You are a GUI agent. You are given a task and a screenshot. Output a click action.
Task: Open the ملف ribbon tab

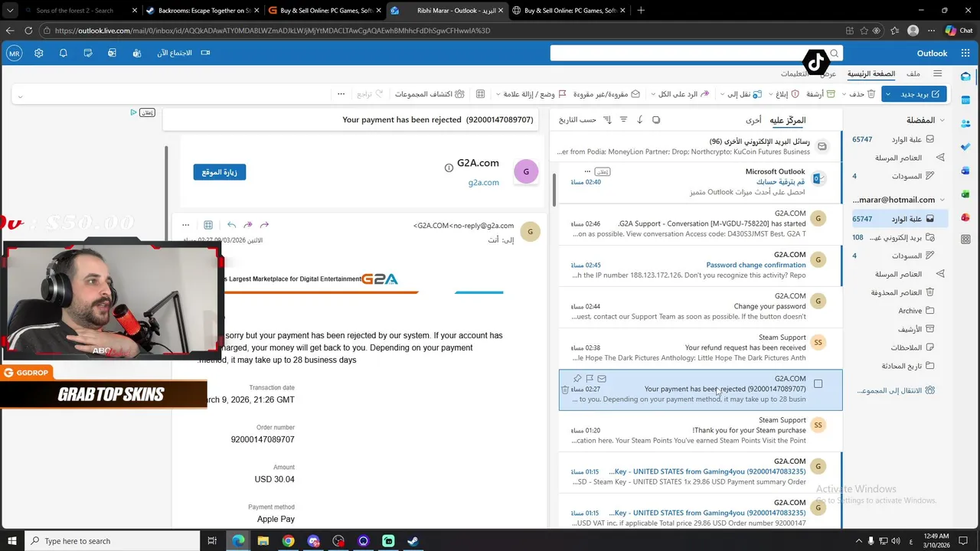tap(913, 73)
